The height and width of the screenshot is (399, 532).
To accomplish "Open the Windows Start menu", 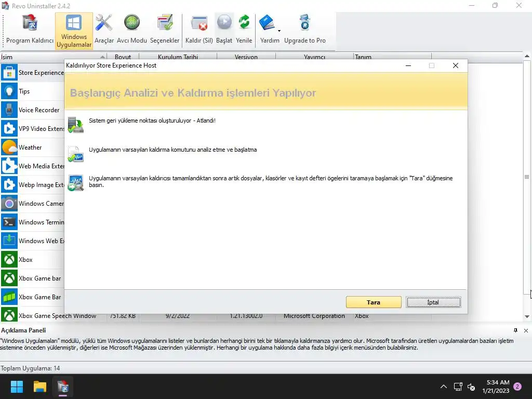I will point(17,387).
